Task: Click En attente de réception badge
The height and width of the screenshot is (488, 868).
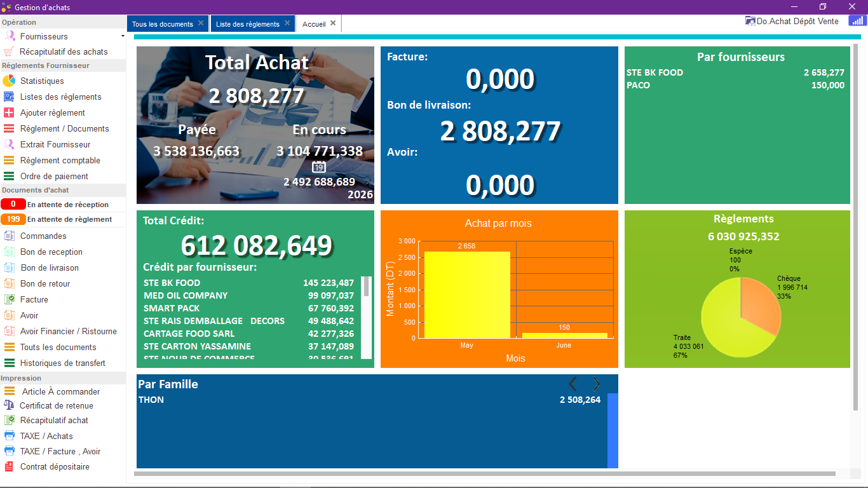Action: (x=13, y=205)
